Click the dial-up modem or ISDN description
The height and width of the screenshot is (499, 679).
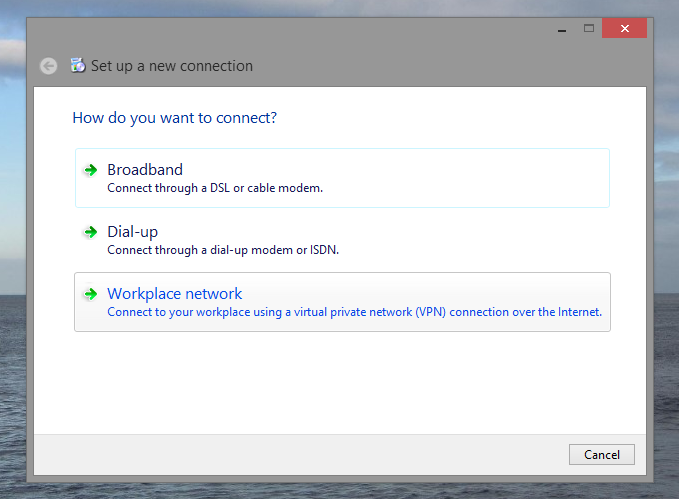[x=222, y=250]
